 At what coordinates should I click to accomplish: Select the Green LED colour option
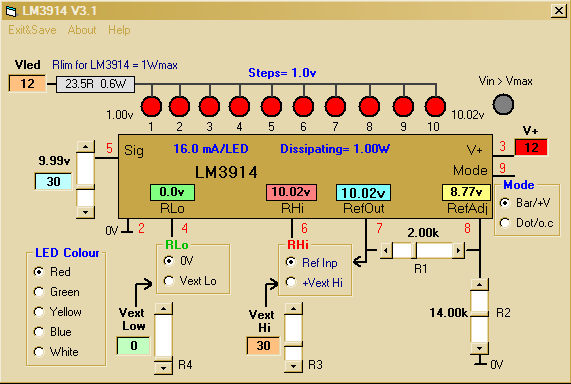[57, 292]
